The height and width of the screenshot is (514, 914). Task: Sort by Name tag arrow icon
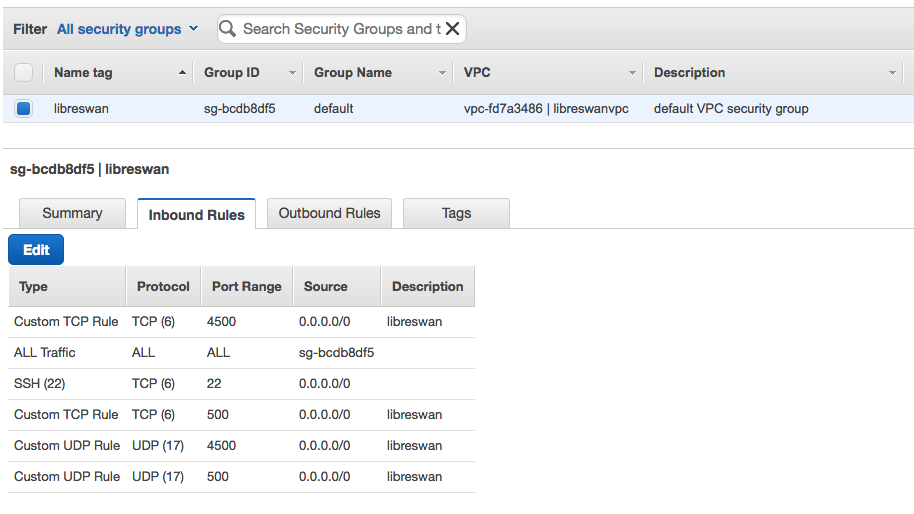(182, 73)
